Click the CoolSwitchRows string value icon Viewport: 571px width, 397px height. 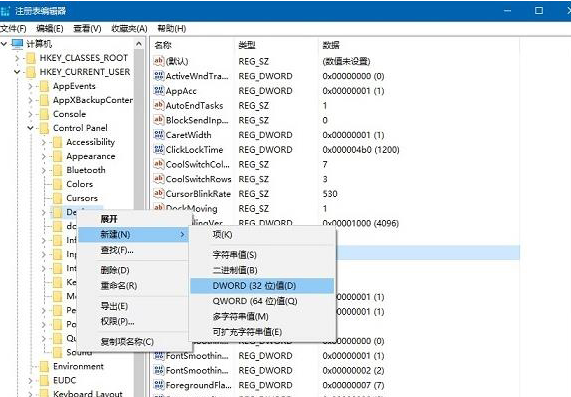[x=158, y=179]
